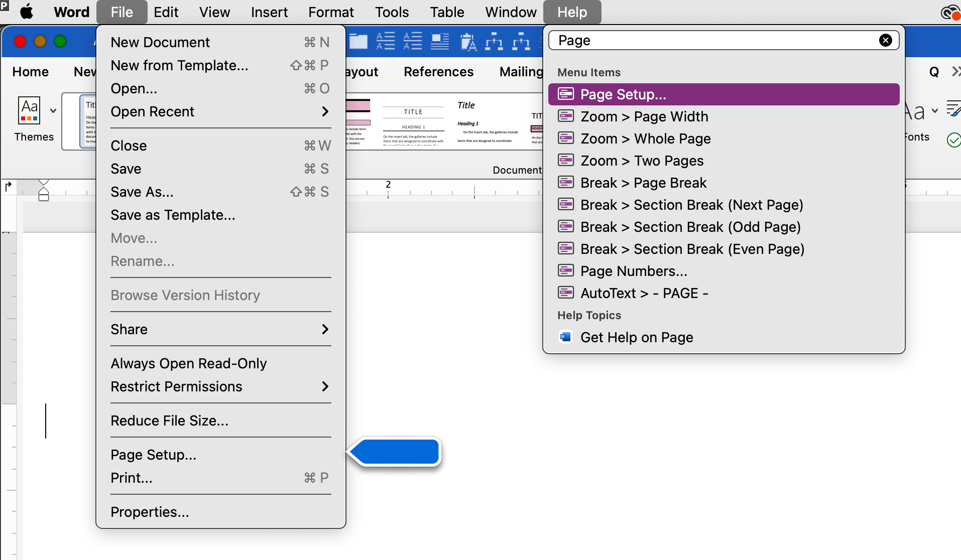Viewport: 961px width, 560px height.
Task: Select highlighted Page Setup help result
Action: click(724, 94)
